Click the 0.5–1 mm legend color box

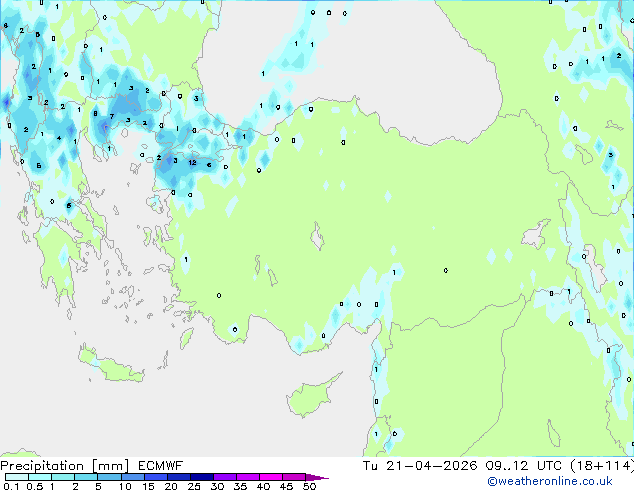click(x=40, y=477)
